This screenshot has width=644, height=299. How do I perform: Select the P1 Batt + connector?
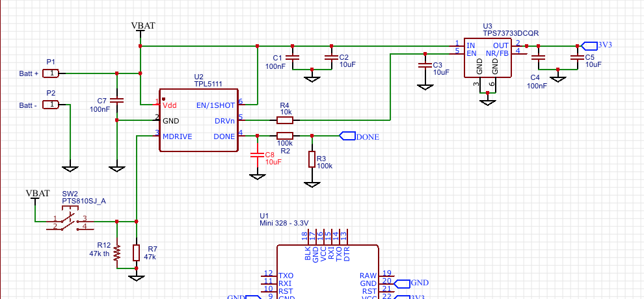(51, 73)
